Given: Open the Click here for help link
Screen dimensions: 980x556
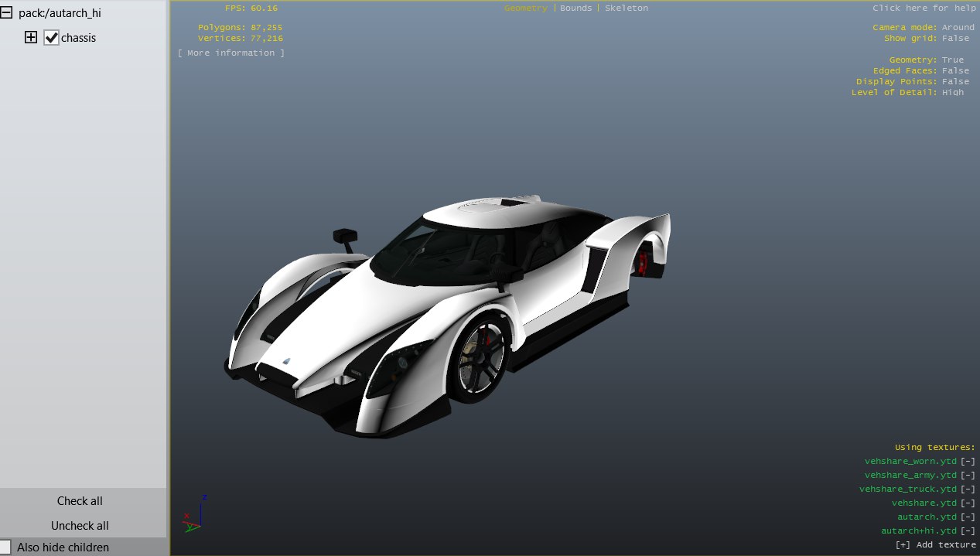Looking at the screenshot, I should click(x=924, y=8).
